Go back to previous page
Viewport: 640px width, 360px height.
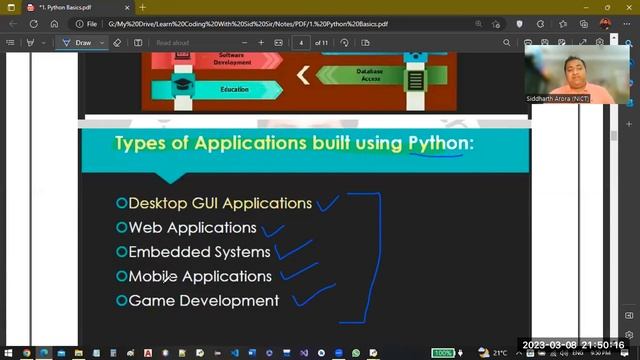click(x=13, y=24)
